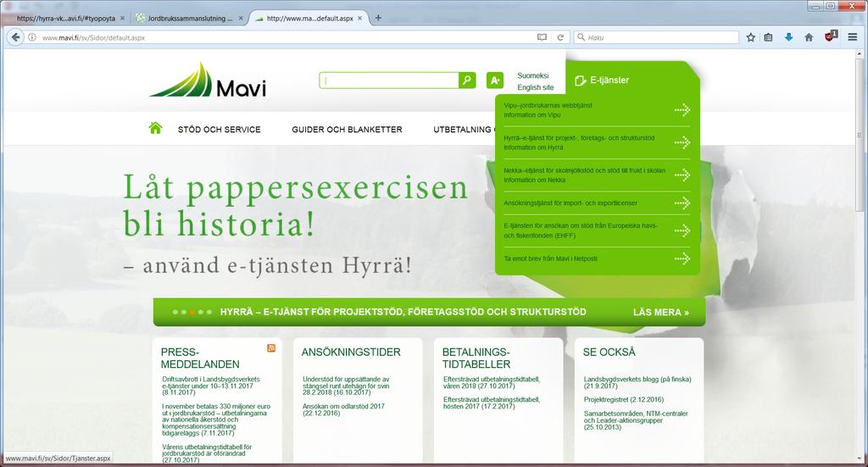Click the green home icon in navigation
Screen dimensions: 868x467
[x=156, y=128]
